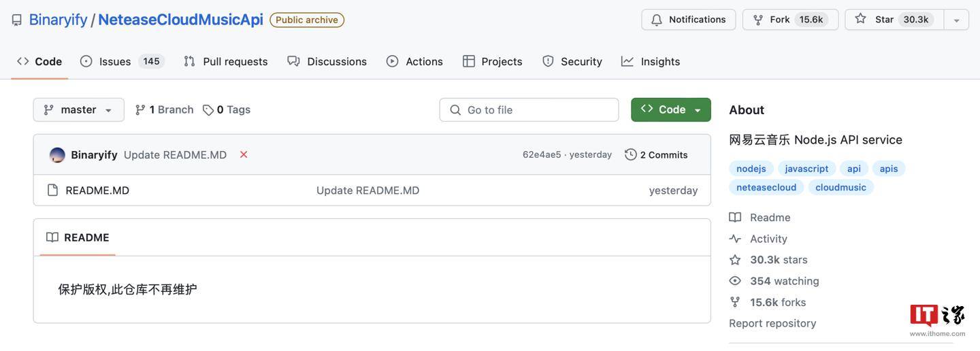Click the repository icon beside Binaryify
The image size is (980, 351).
tap(17, 20)
